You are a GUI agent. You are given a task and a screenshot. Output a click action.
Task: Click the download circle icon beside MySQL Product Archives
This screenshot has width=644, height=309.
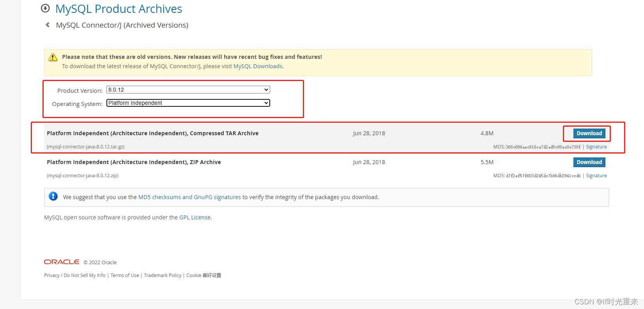point(45,8)
